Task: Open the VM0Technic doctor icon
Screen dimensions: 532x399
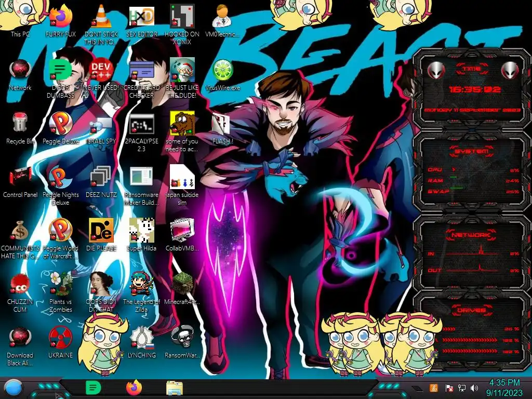Action: (222, 20)
